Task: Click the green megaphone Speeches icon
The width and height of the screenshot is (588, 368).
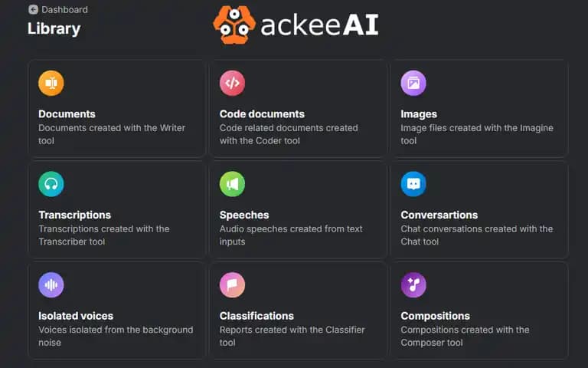Action: (232, 184)
